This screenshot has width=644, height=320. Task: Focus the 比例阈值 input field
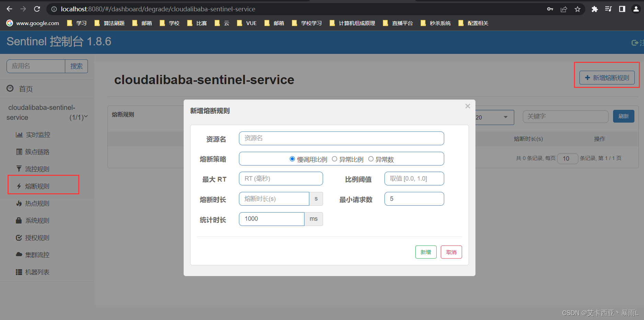point(414,179)
